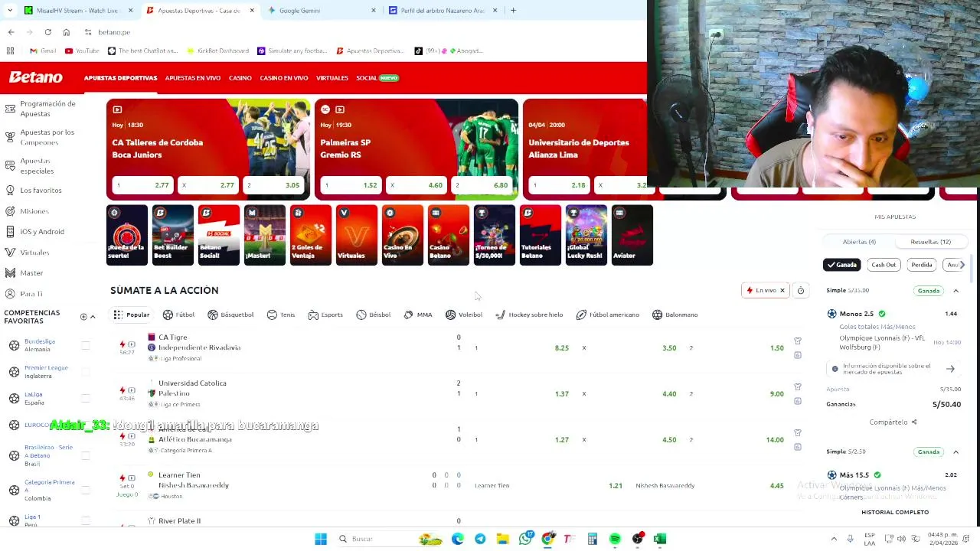Open the Casino en Vivo menu item
980x551 pixels.
pos(283,78)
